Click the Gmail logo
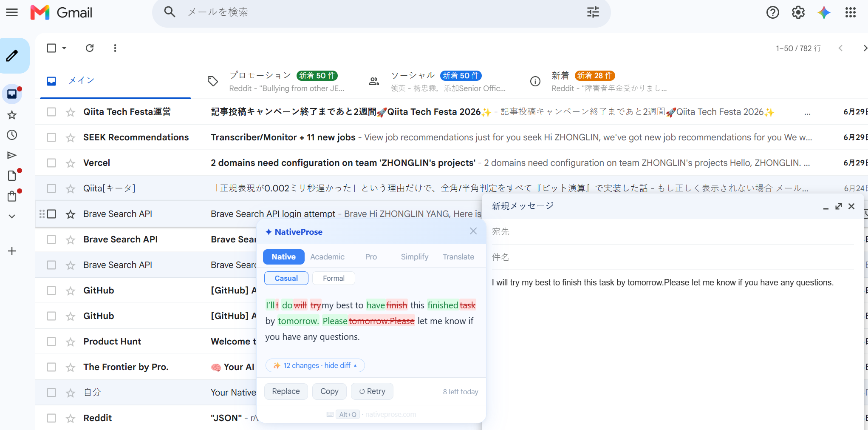 pos(62,12)
